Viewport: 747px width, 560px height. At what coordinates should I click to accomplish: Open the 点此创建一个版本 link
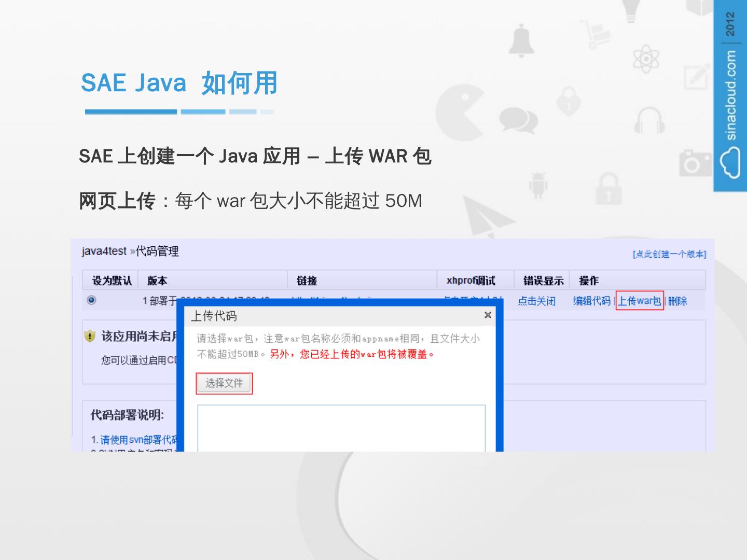click(x=669, y=254)
